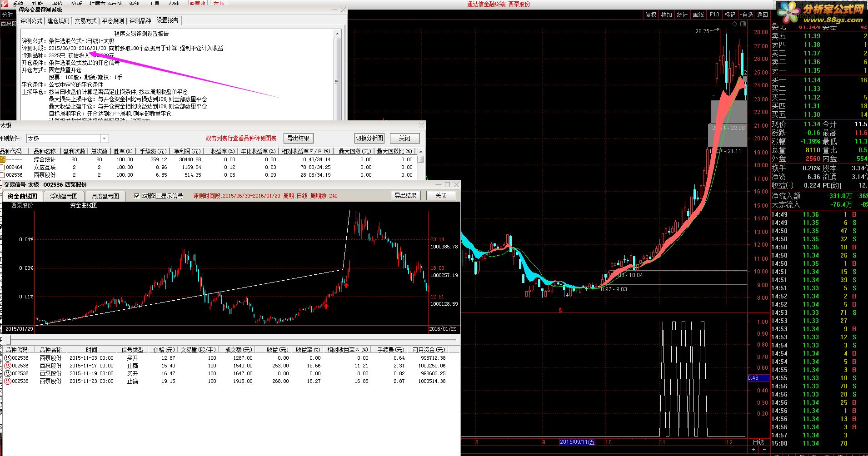The height and width of the screenshot is (456, 868).
Task: Click 导出结果 in the 交易信号 window
Action: pos(406,195)
